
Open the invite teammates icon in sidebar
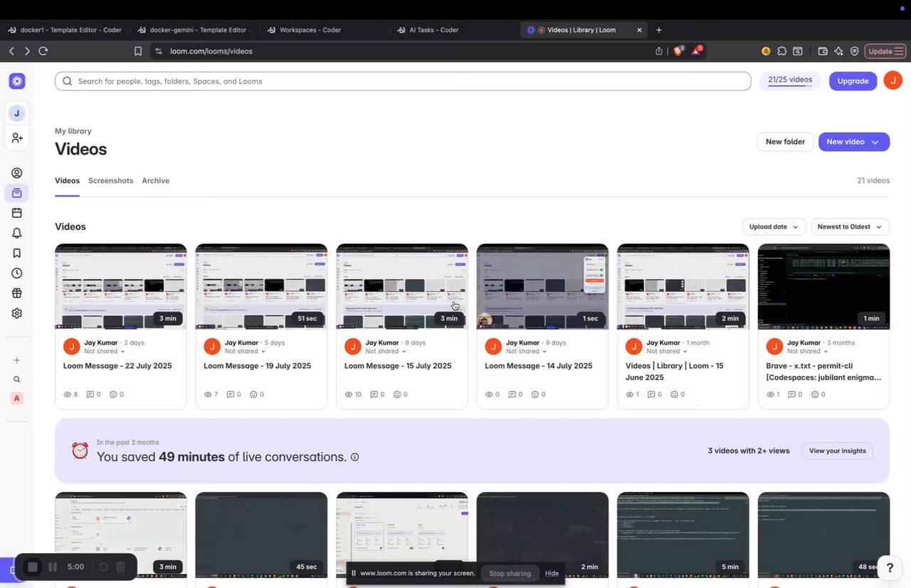[17, 138]
